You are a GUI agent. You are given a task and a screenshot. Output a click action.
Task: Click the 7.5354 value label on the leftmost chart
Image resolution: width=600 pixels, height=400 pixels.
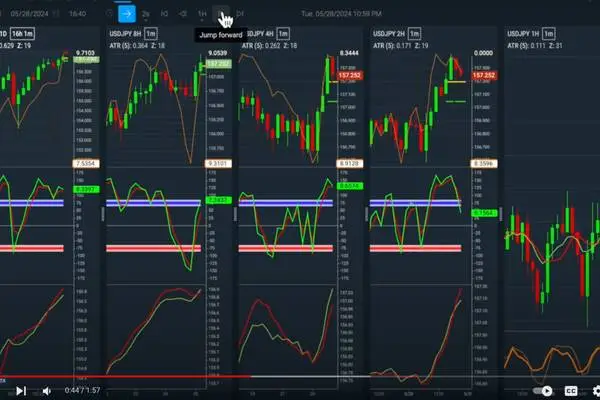pos(86,164)
